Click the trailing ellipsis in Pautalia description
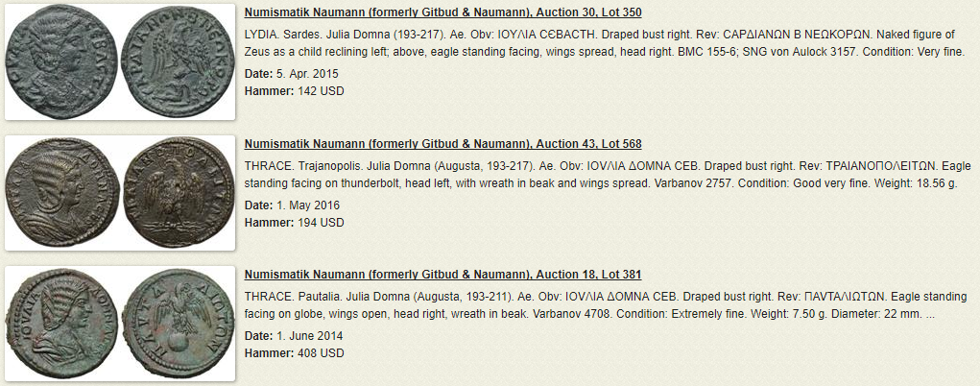 coord(931,315)
